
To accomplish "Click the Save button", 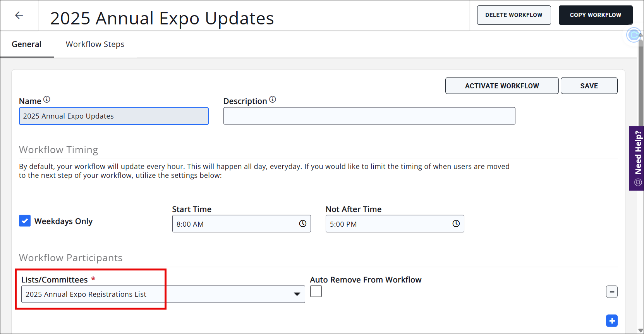I will pyautogui.click(x=589, y=86).
